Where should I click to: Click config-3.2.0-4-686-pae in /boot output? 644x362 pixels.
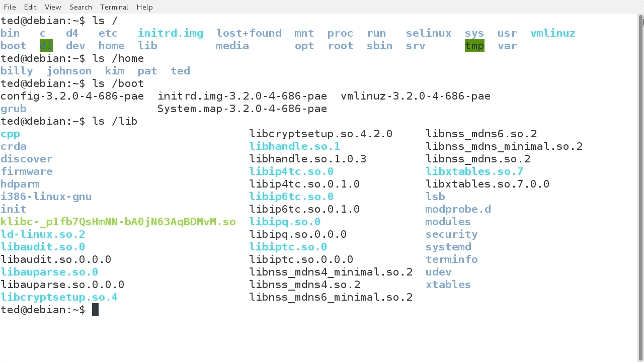(x=72, y=96)
